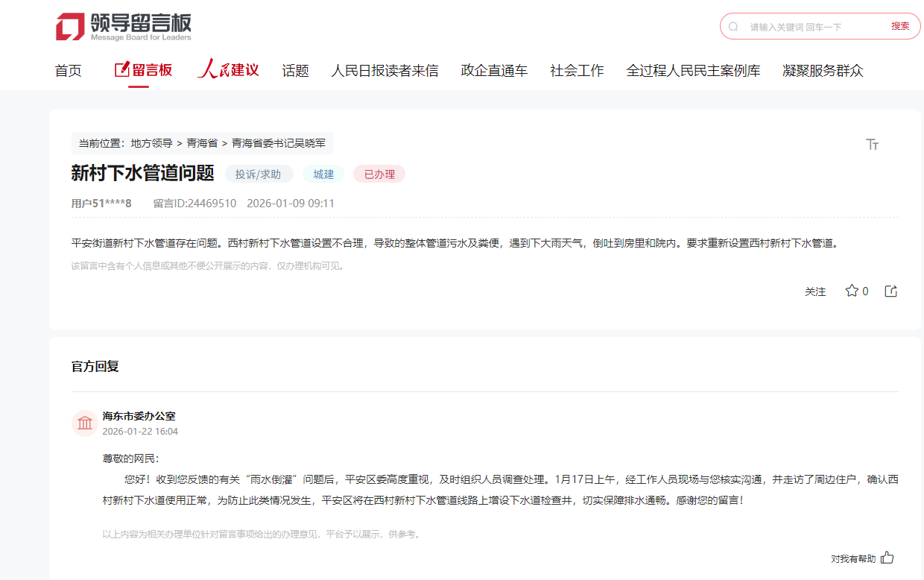Click 关注 to follow this message

815,291
